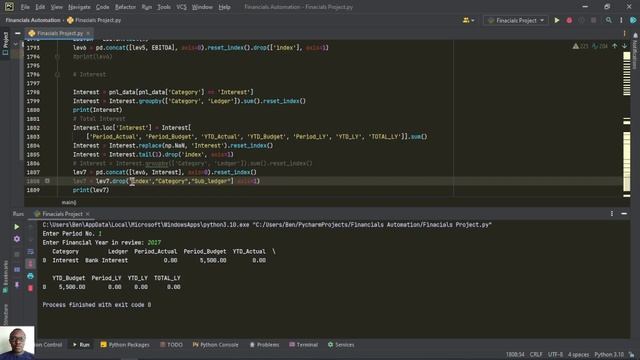Open the Edit menu
This screenshot has width=640, height=360.
point(40,7)
